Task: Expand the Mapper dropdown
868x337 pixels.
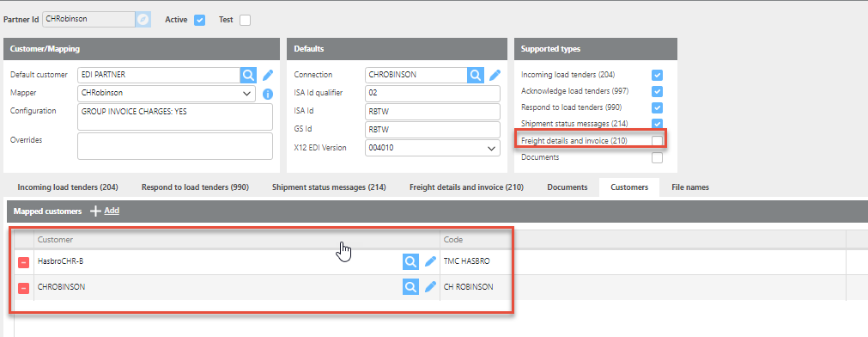Action: (167, 93)
